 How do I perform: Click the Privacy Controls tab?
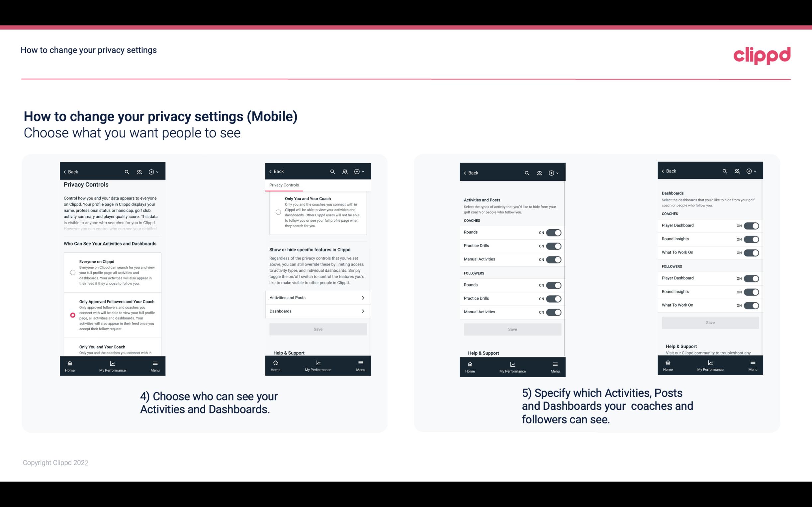(284, 185)
